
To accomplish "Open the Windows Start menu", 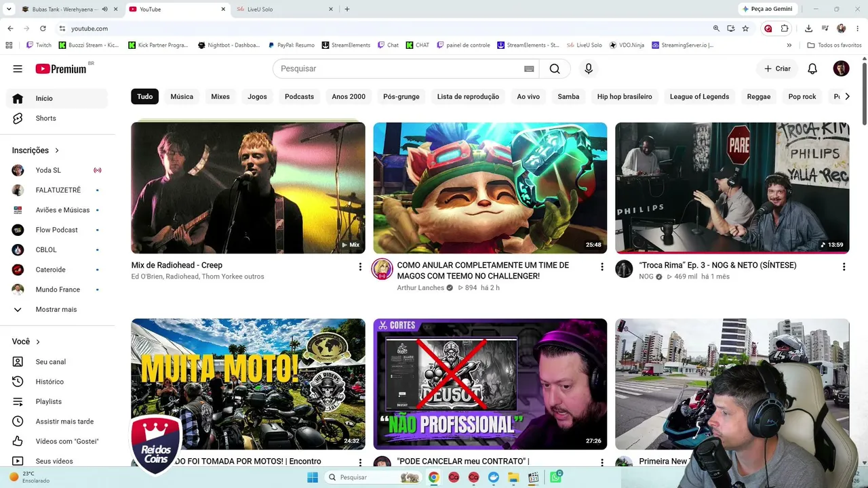I will pos(313,477).
